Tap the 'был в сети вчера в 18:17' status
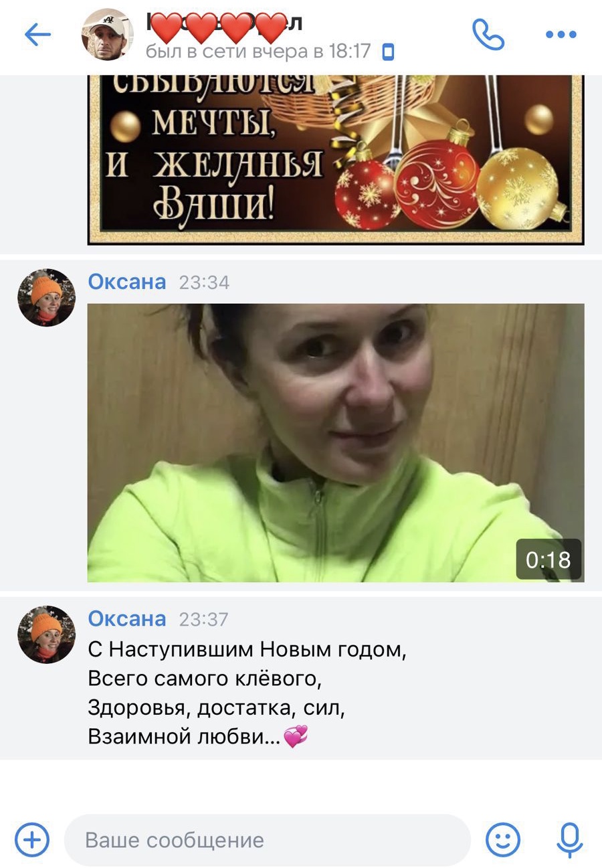602x868 pixels. (258, 52)
